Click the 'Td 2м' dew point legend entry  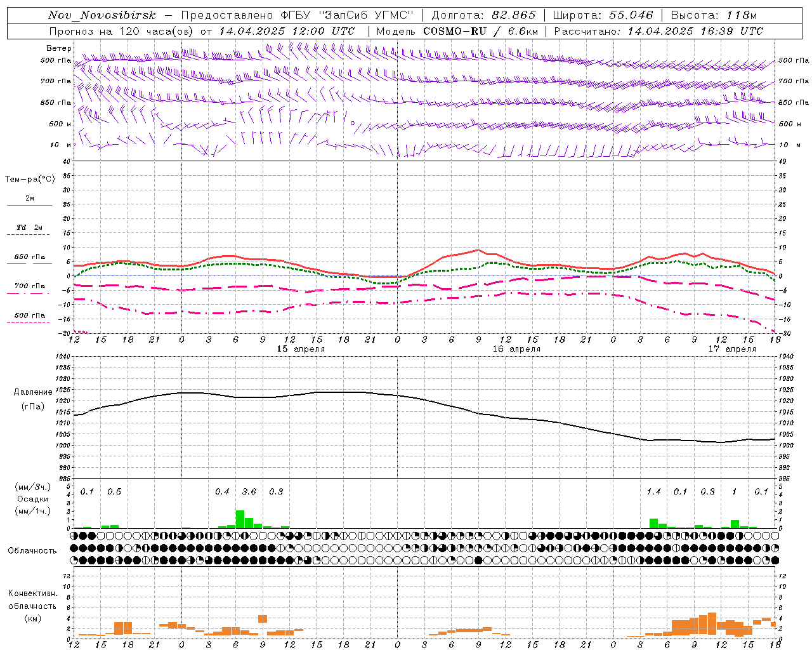click(29, 227)
